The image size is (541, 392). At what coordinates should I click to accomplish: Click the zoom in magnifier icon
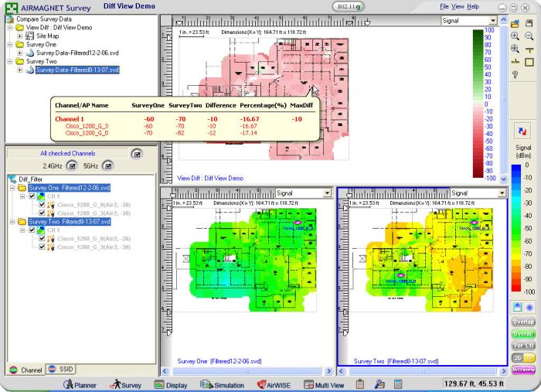coord(515,36)
